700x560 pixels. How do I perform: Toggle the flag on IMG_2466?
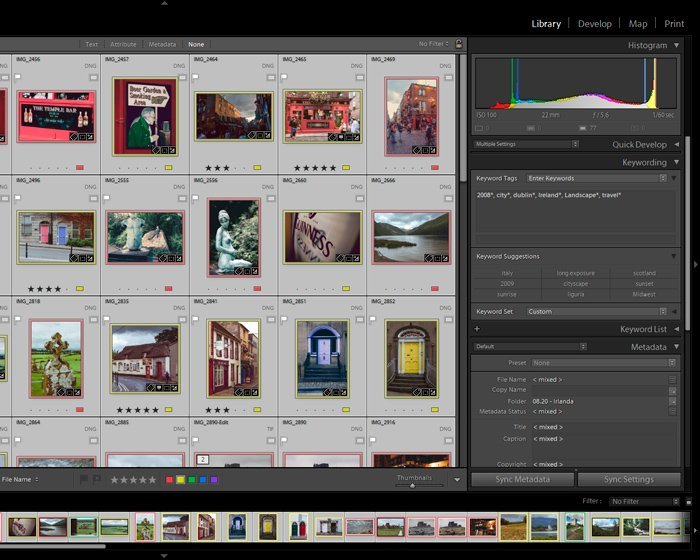[x=18, y=77]
